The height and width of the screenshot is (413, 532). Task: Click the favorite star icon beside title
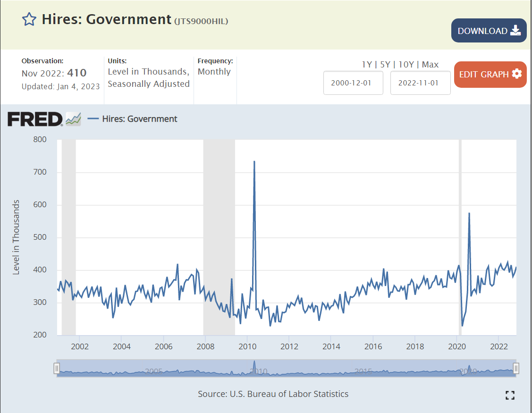point(29,19)
